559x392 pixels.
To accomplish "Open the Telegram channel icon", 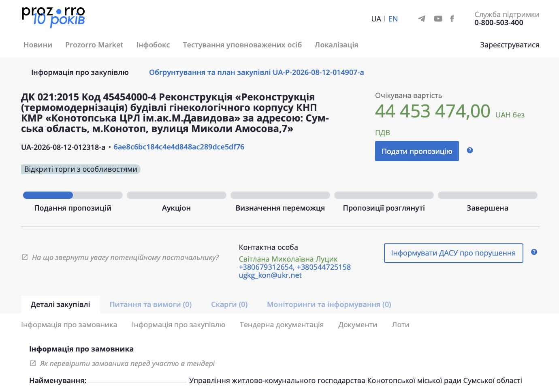I will [422, 19].
